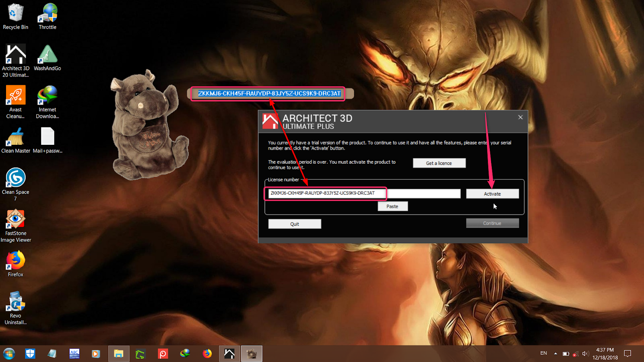Select the Throttle desktop shortcut
This screenshot has height=362, width=644.
point(47,17)
